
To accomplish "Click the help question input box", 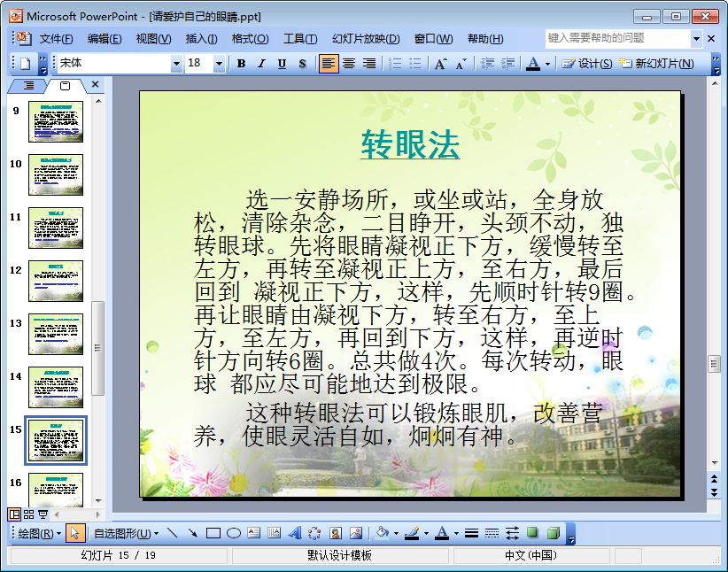I will pyautogui.click(x=617, y=39).
